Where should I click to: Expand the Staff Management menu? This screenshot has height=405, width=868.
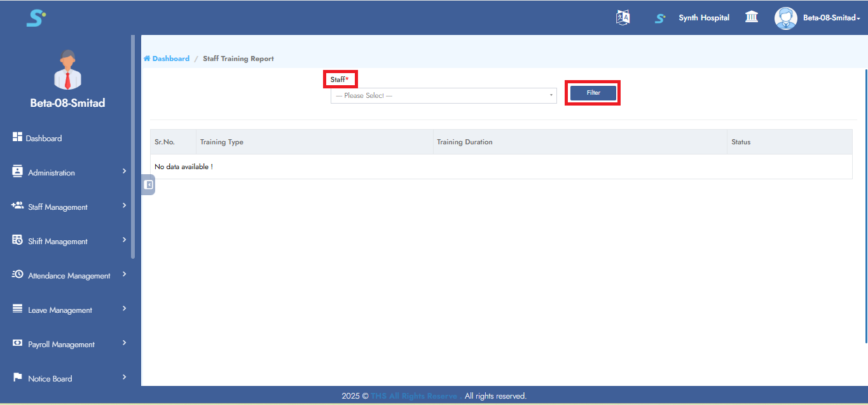coord(69,207)
